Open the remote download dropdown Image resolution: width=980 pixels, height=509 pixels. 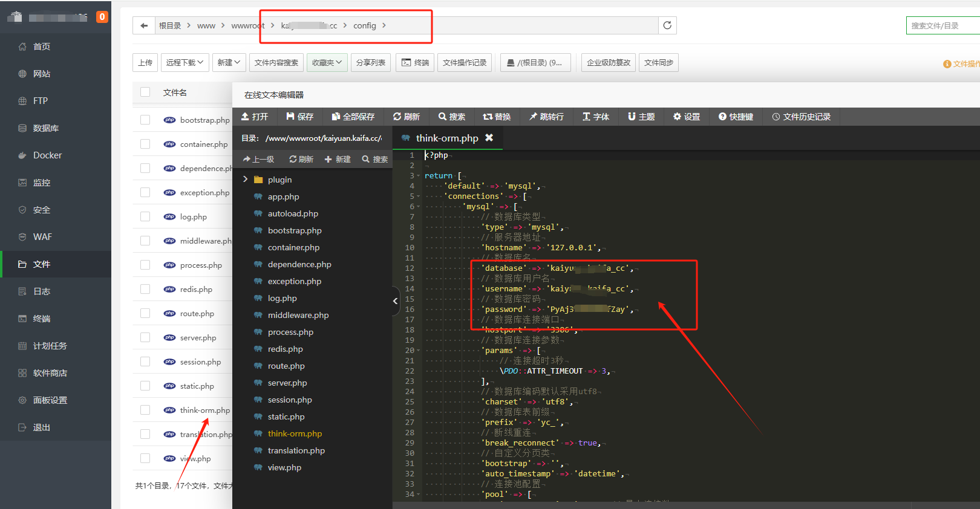185,63
